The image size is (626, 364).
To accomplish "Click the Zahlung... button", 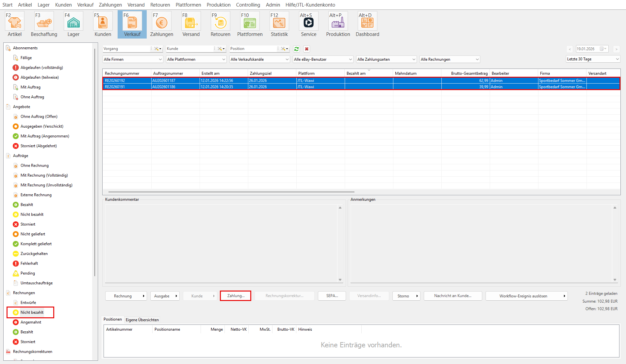I will click(236, 296).
